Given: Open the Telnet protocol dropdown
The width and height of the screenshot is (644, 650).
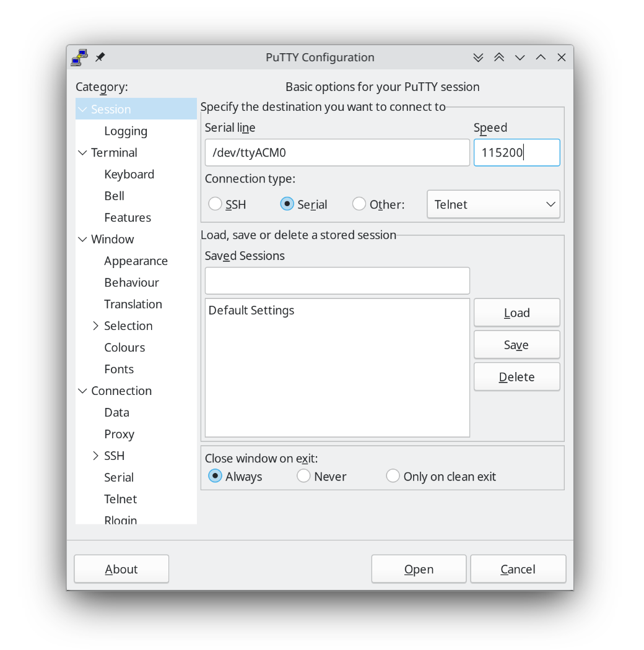Looking at the screenshot, I should pos(493,204).
